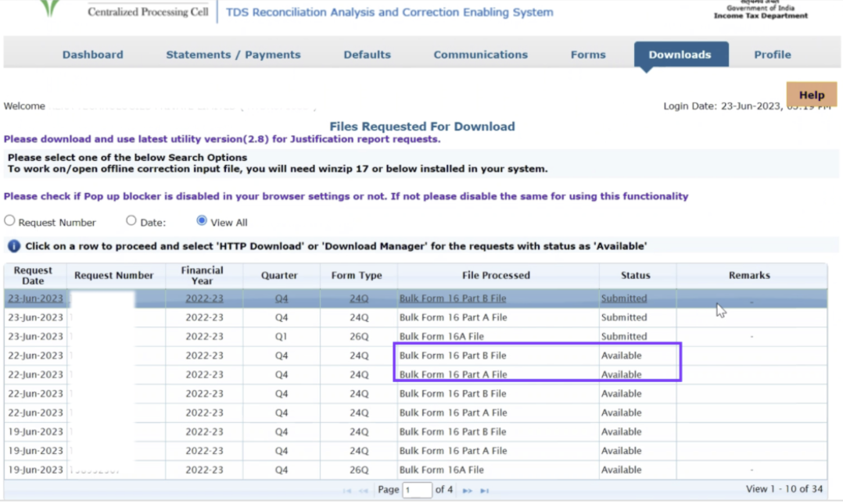Image resolution: width=843 pixels, height=504 pixels.
Task: Click the green logo at top left
Action: 50,8
